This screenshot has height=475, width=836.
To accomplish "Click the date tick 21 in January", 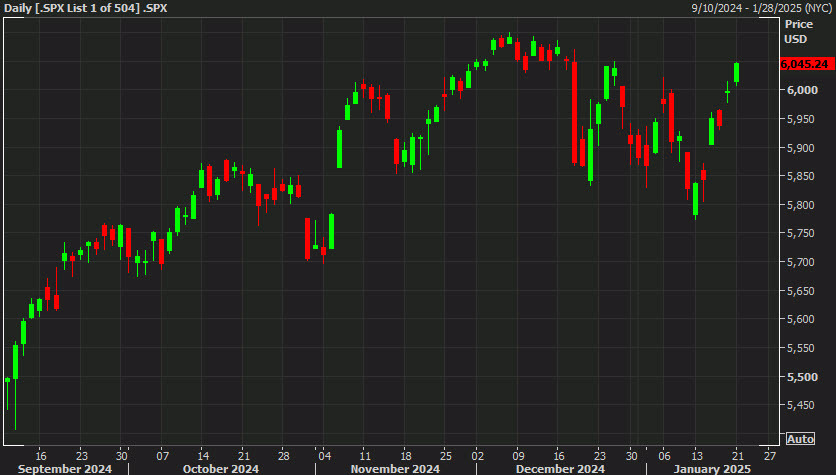I will (x=737, y=456).
